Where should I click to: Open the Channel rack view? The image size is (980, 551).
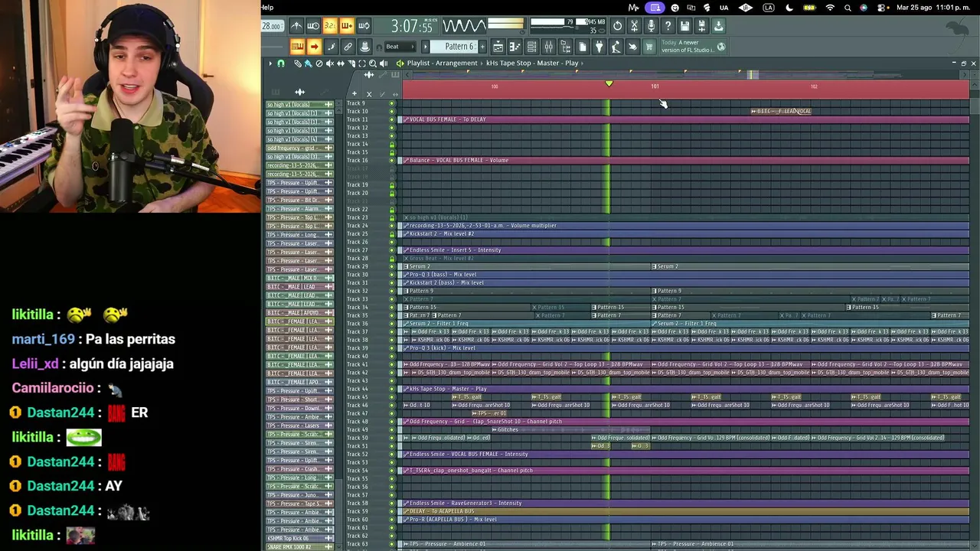tap(531, 47)
